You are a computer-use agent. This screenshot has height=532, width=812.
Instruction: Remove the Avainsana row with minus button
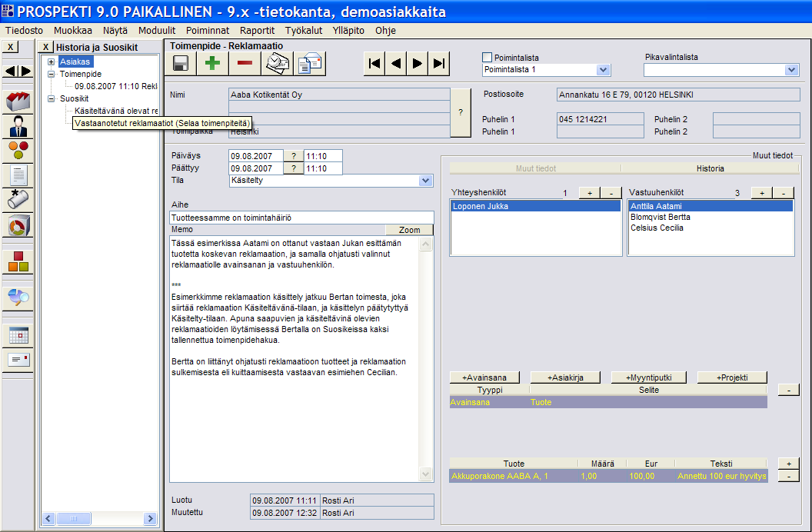[789, 391]
